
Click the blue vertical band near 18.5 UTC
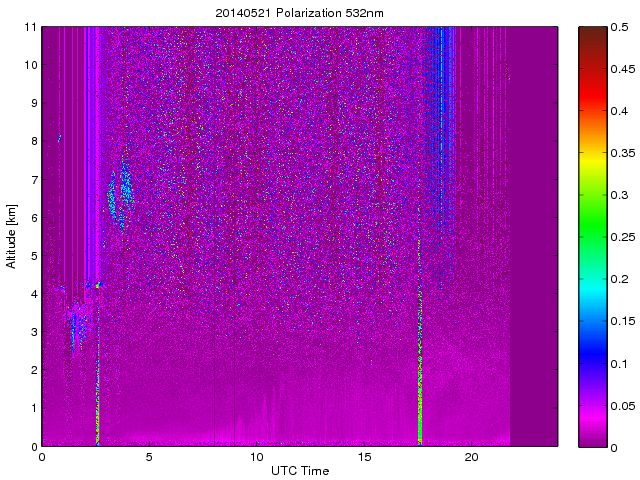(440, 122)
